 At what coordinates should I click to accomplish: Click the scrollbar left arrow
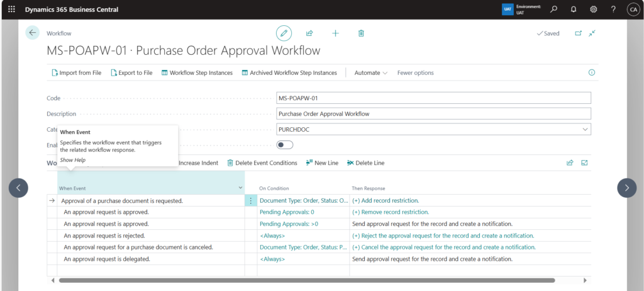[53, 280]
